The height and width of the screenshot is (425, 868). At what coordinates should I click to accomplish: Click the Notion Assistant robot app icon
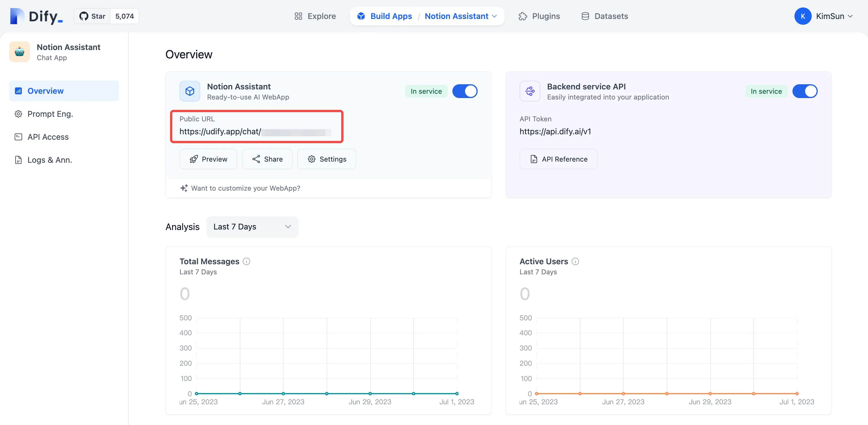[20, 52]
